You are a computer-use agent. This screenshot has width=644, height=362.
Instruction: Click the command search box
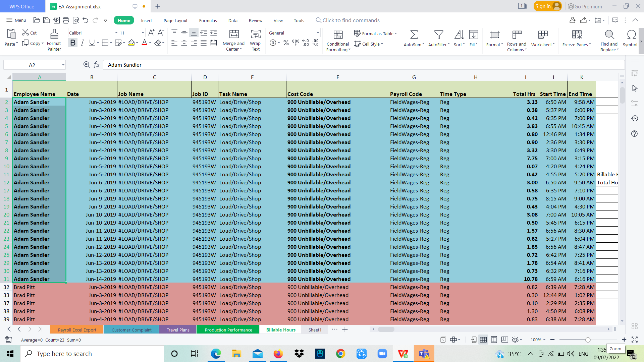click(x=351, y=20)
